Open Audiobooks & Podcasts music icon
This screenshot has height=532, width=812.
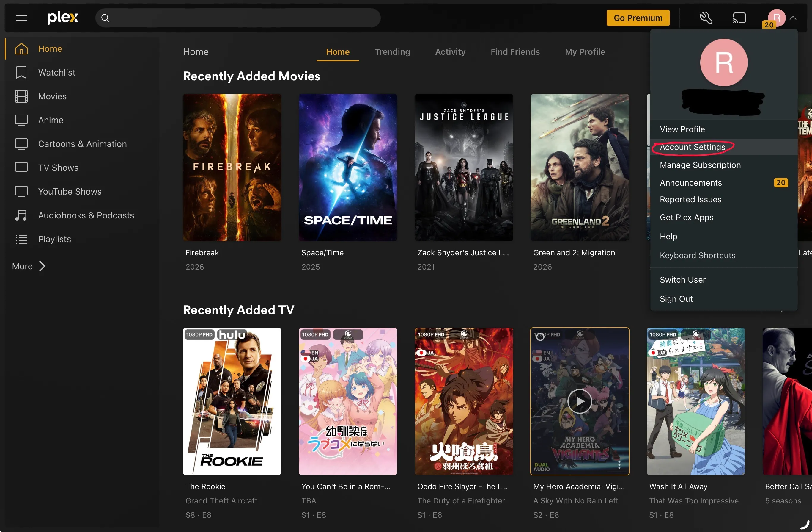(21, 215)
